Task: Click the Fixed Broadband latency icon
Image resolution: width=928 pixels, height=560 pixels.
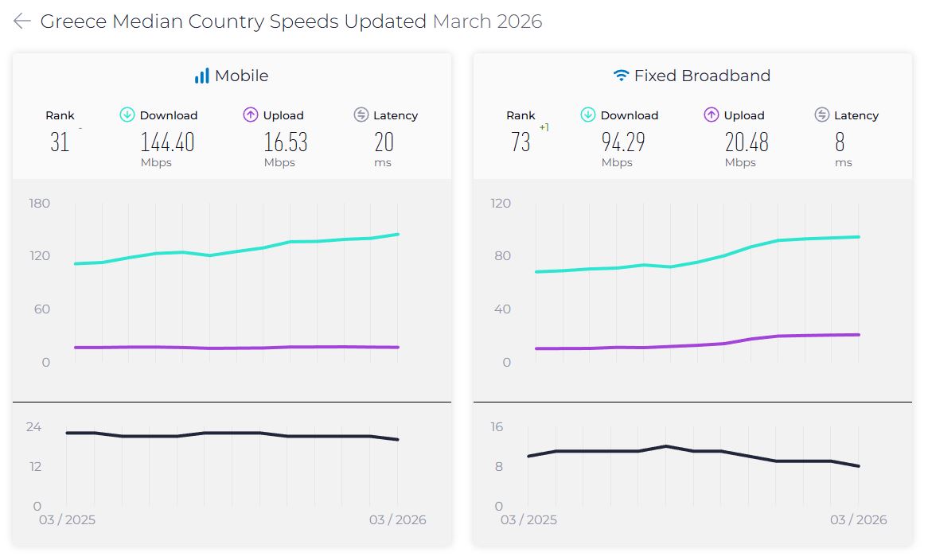Action: tap(822, 115)
